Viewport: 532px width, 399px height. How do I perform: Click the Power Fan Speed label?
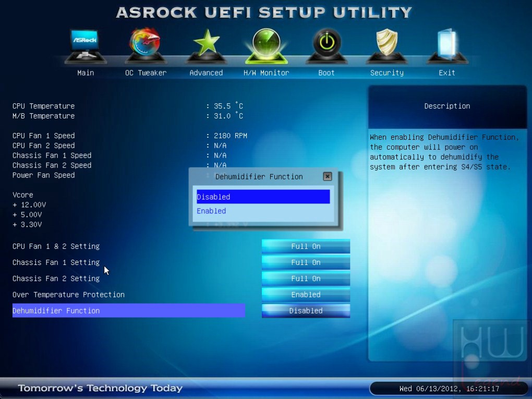[x=43, y=175]
